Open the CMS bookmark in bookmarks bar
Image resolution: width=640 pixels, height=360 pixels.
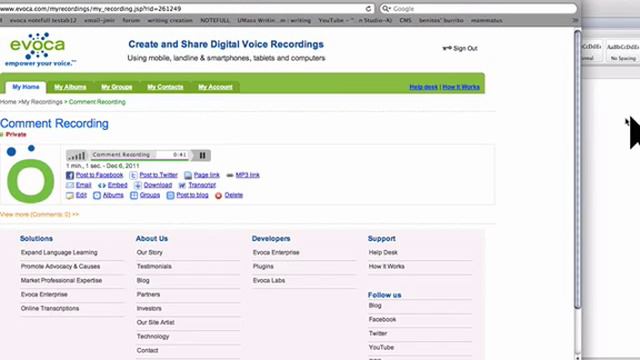click(405, 20)
